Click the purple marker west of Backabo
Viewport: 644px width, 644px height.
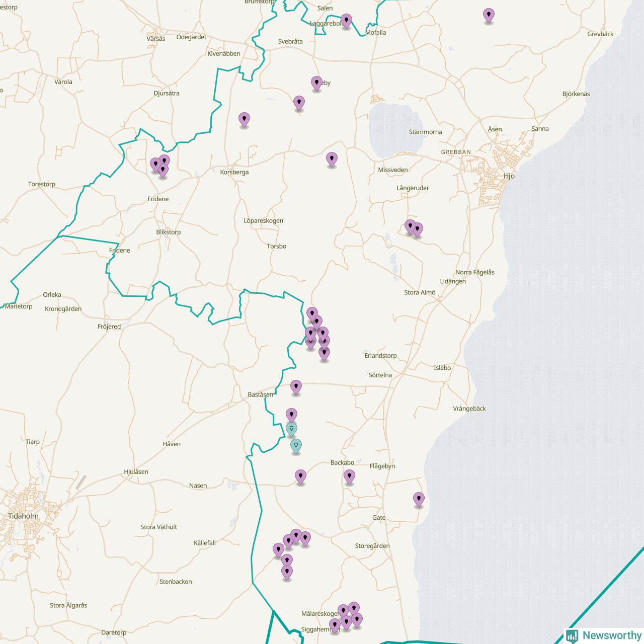click(300, 476)
